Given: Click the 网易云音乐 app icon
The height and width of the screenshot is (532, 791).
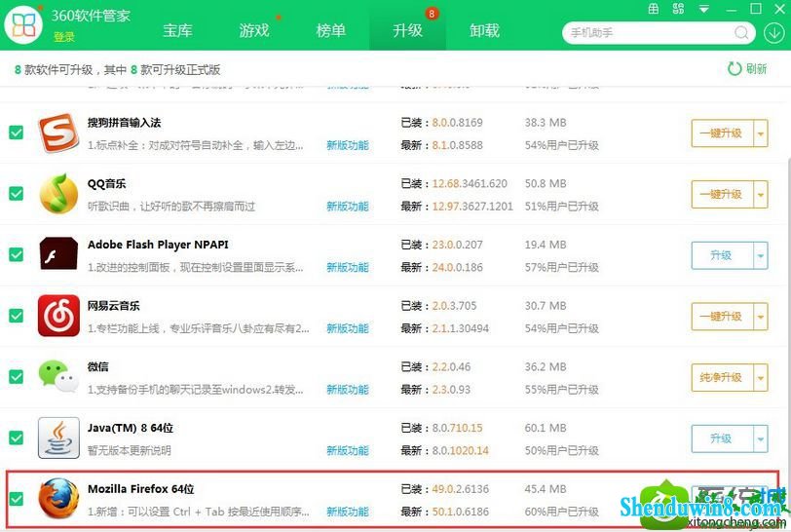Looking at the screenshot, I should pyautogui.click(x=58, y=316).
